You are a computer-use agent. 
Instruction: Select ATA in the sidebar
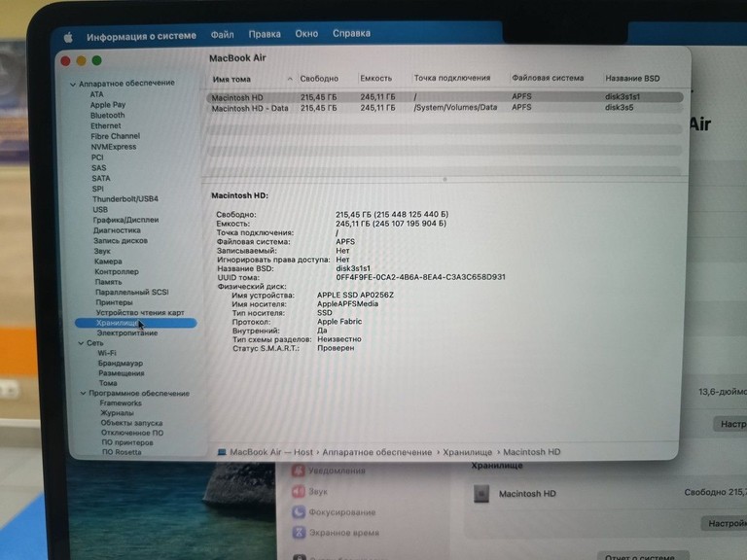click(x=96, y=94)
